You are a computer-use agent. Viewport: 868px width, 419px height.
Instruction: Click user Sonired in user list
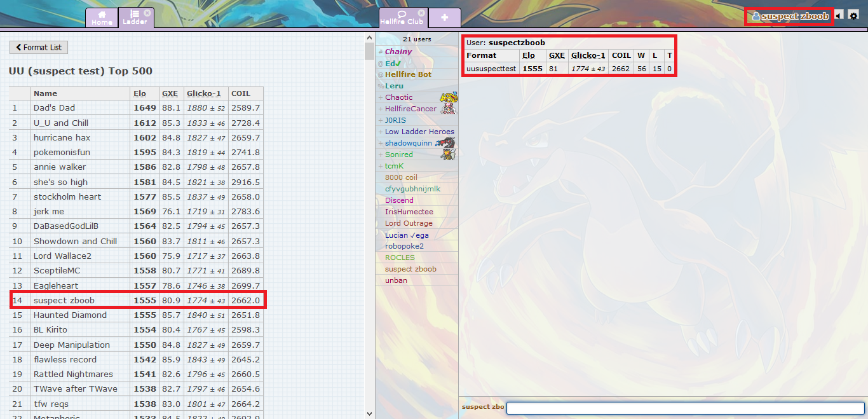tap(398, 155)
